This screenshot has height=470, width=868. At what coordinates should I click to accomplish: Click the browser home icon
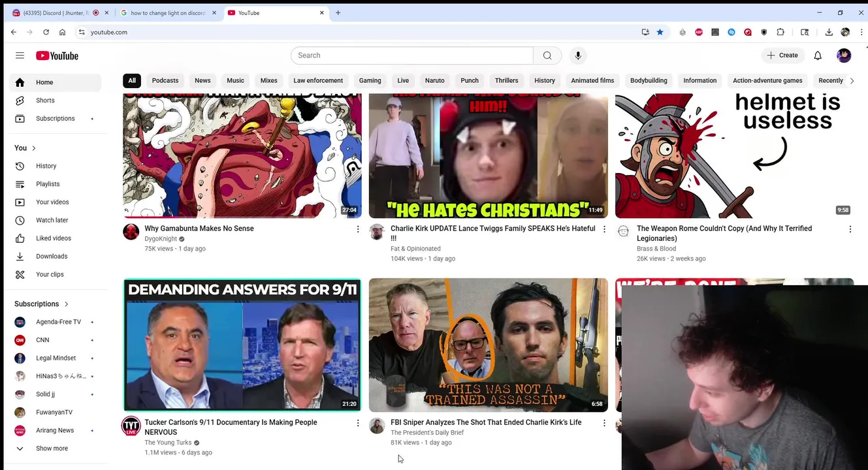(62, 32)
